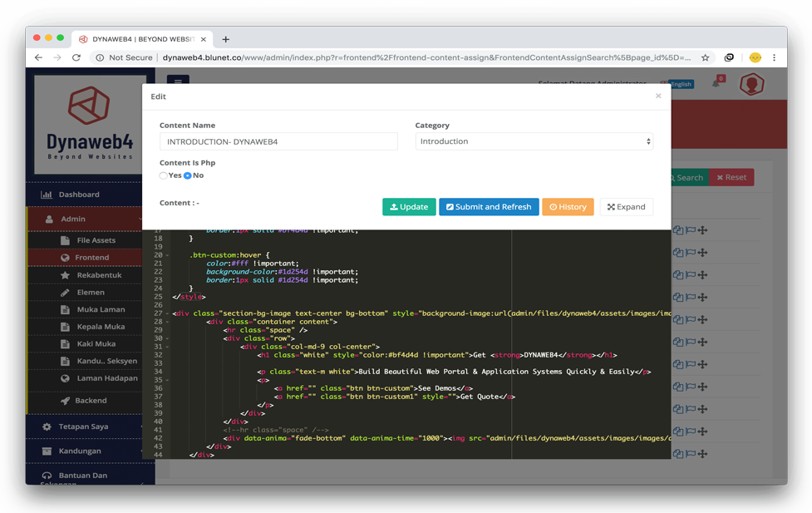Open the Category dropdown showing Introduction
The width and height of the screenshot is (812, 513).
(x=534, y=141)
